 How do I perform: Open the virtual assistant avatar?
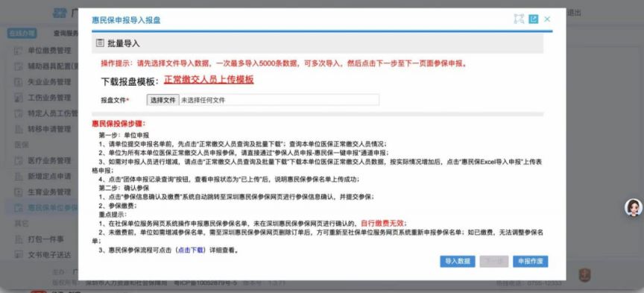click(x=634, y=207)
